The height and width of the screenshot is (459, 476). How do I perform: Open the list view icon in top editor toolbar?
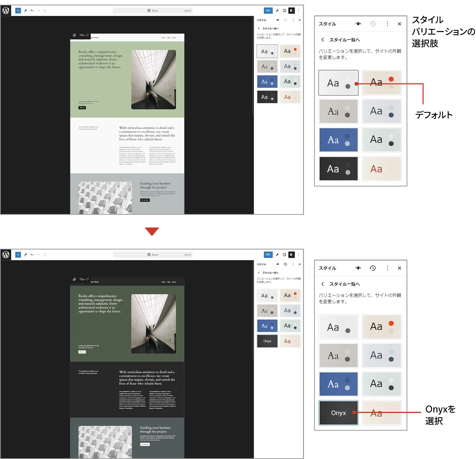pos(45,10)
